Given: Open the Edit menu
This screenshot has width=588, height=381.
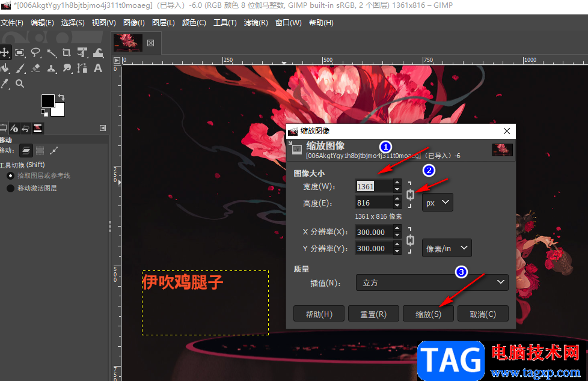Looking at the screenshot, I should (x=42, y=23).
